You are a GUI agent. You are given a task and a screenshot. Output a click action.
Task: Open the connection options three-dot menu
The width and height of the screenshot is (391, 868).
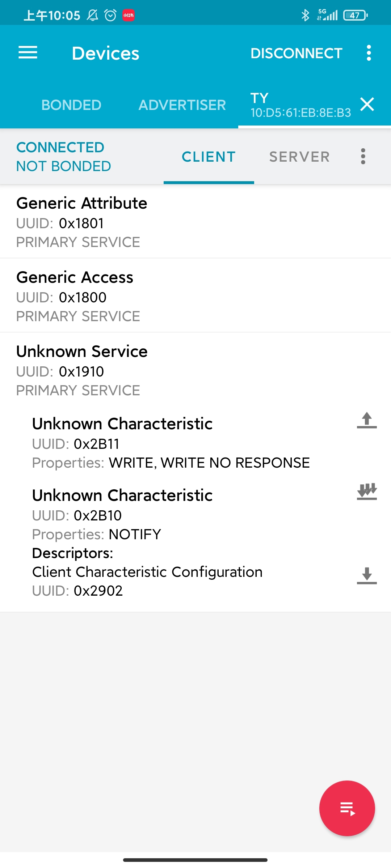pyautogui.click(x=363, y=156)
